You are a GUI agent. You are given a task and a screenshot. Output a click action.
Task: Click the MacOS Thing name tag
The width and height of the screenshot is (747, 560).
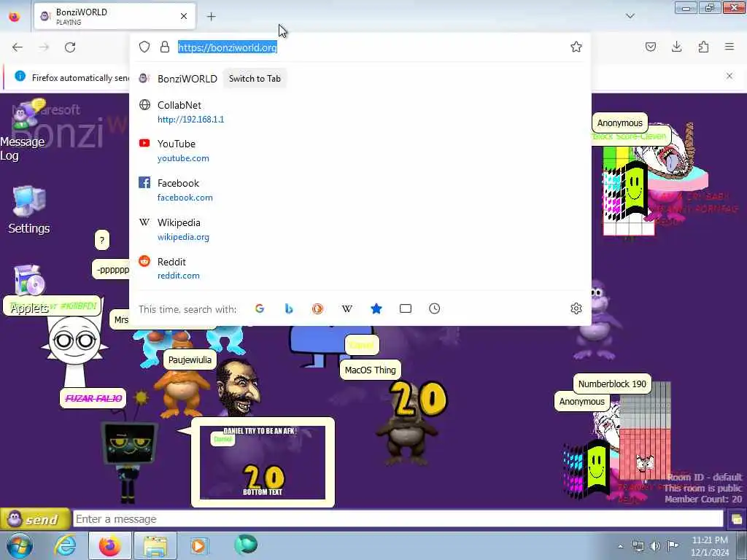click(370, 370)
